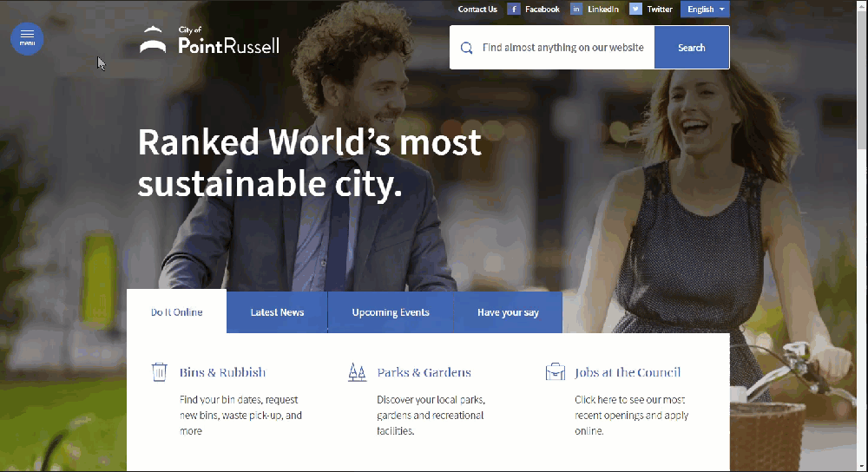
Task: Click the magnifier icon in search box
Action: click(x=466, y=48)
